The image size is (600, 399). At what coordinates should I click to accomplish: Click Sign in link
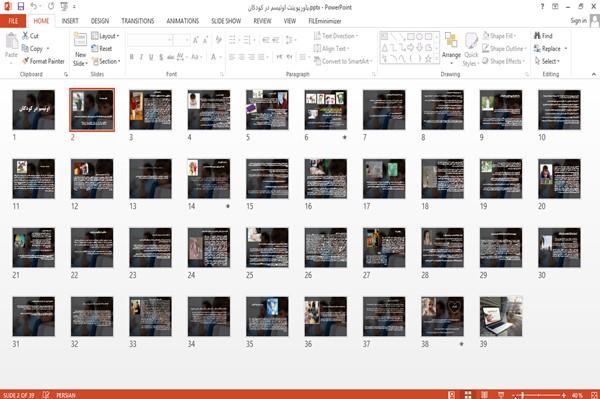[578, 21]
